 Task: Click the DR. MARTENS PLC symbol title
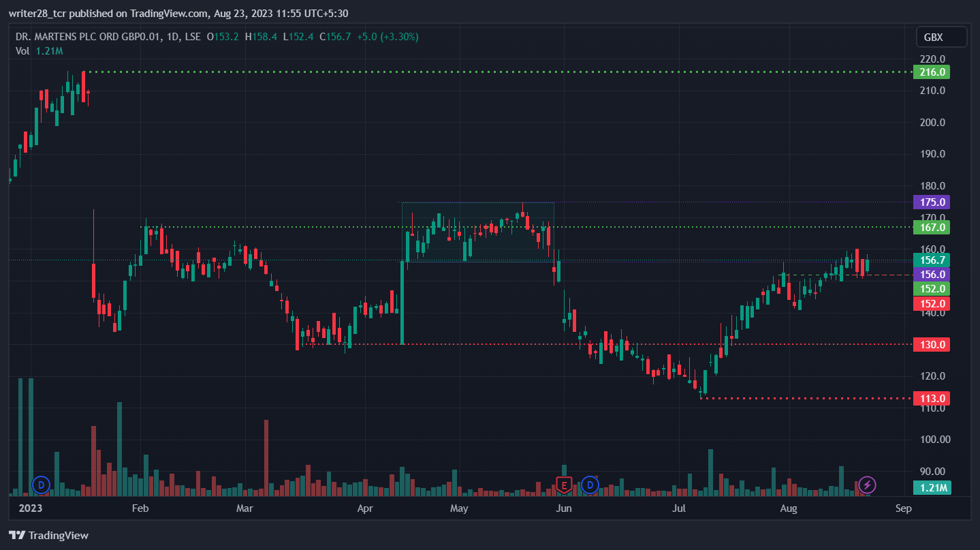(89, 37)
